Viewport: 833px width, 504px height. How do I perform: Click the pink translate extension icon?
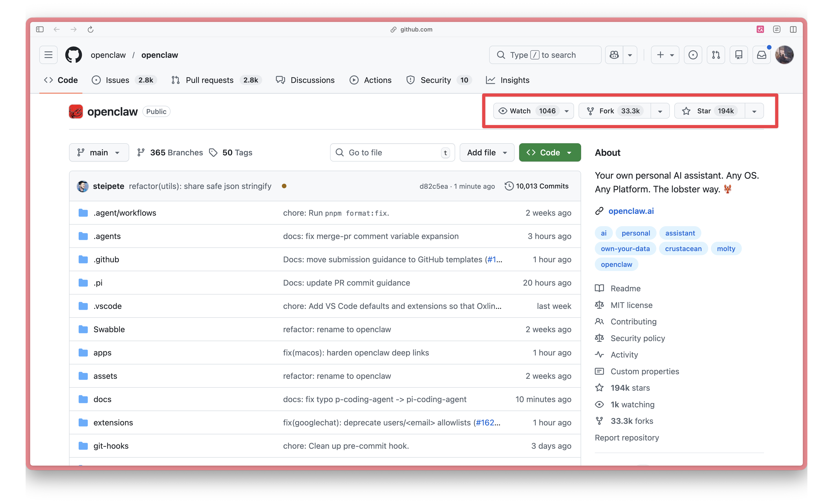[x=760, y=29]
